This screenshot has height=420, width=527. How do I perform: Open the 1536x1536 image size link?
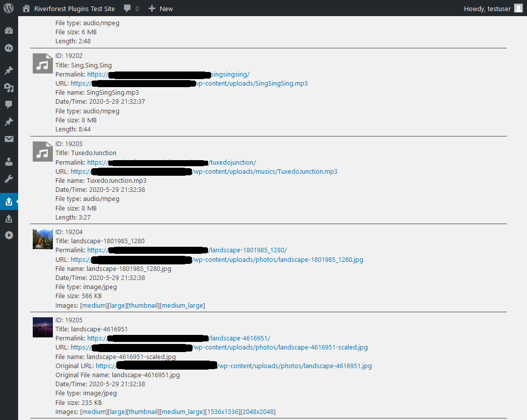coord(223,411)
